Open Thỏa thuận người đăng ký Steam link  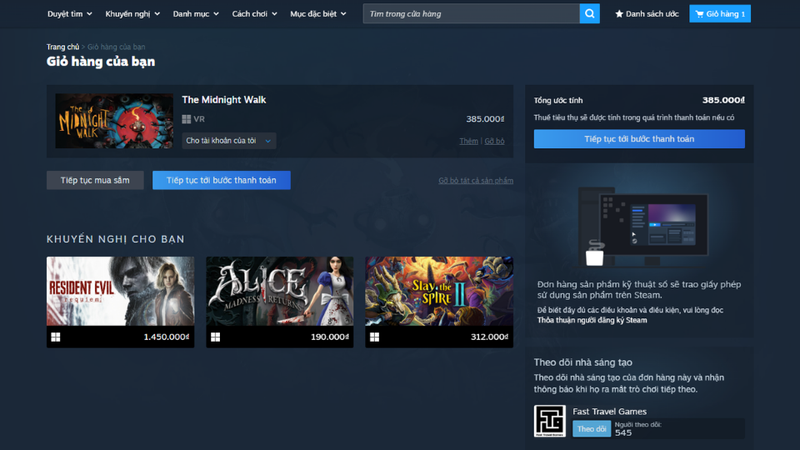point(592,320)
